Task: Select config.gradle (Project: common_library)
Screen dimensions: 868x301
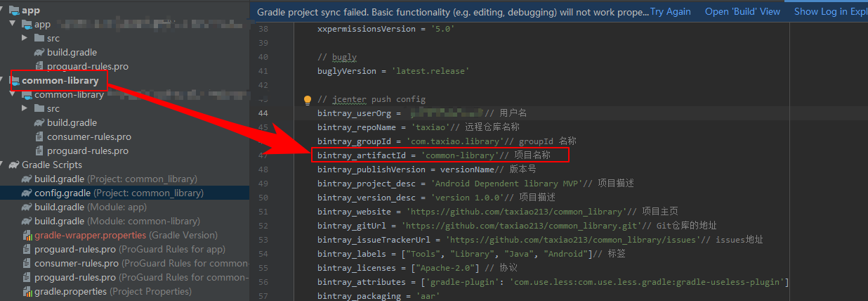Action: (x=119, y=193)
